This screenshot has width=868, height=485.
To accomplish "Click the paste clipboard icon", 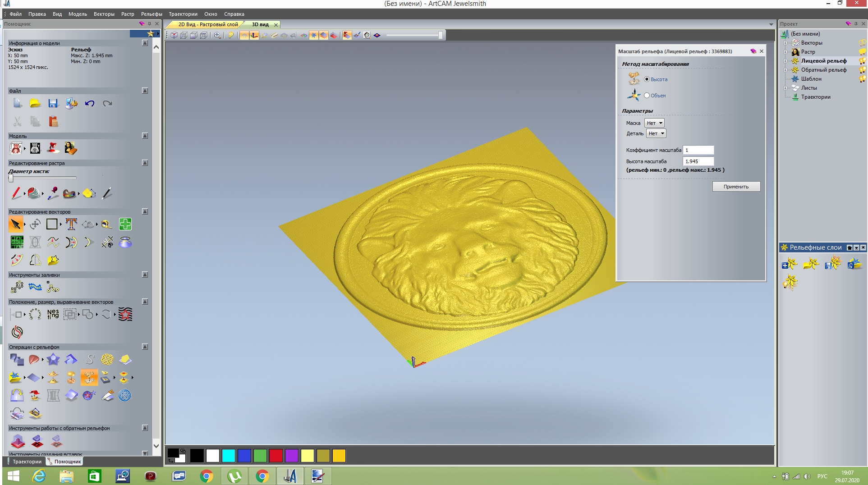I will point(53,122).
